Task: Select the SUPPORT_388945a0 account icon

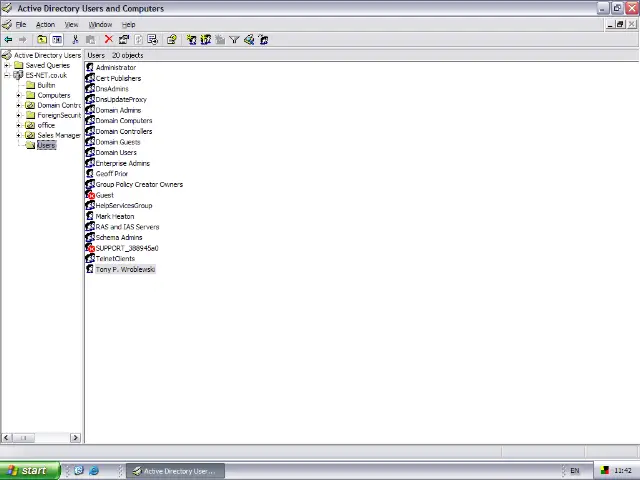Action: click(90, 248)
